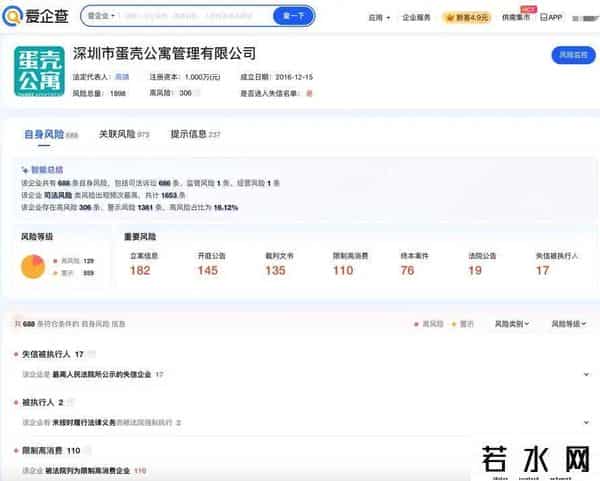Click the 失信被执行人 17 list heading
The width and height of the screenshot is (600, 481).
[x=52, y=354]
